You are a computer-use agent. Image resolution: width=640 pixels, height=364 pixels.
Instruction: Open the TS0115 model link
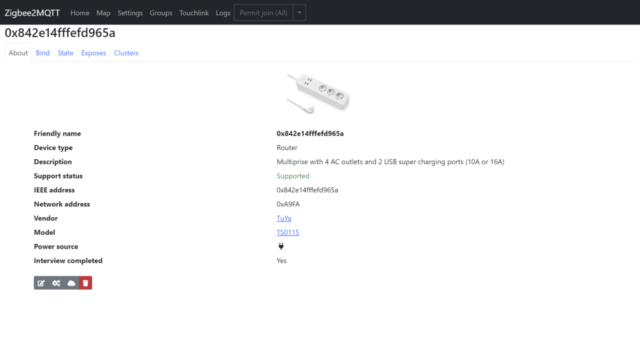pos(287,232)
